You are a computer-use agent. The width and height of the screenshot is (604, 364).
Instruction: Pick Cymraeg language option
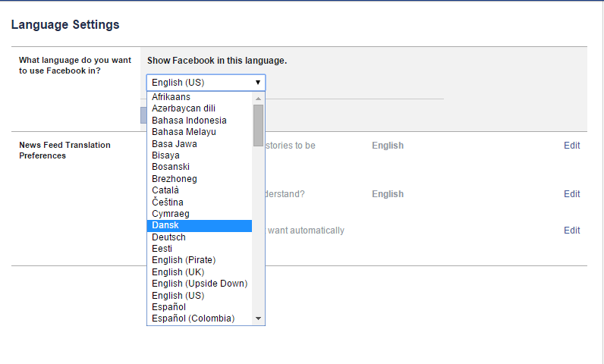[200, 214]
